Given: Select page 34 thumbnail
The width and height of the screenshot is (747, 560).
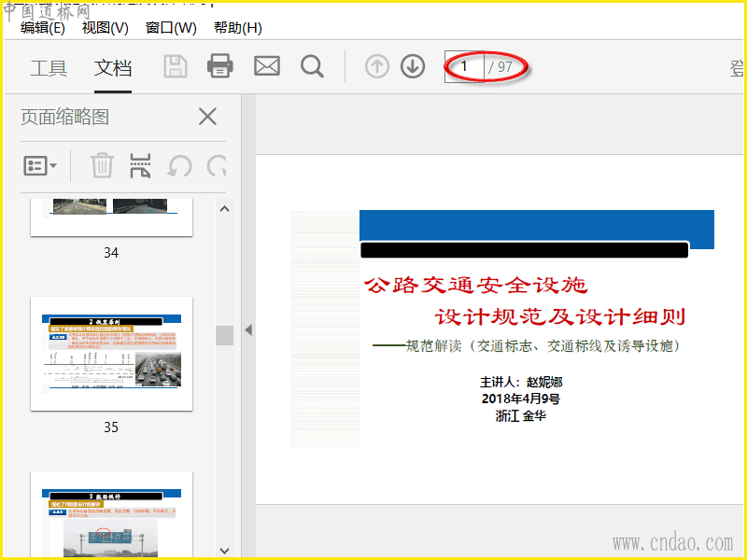Looking at the screenshot, I should [x=111, y=217].
